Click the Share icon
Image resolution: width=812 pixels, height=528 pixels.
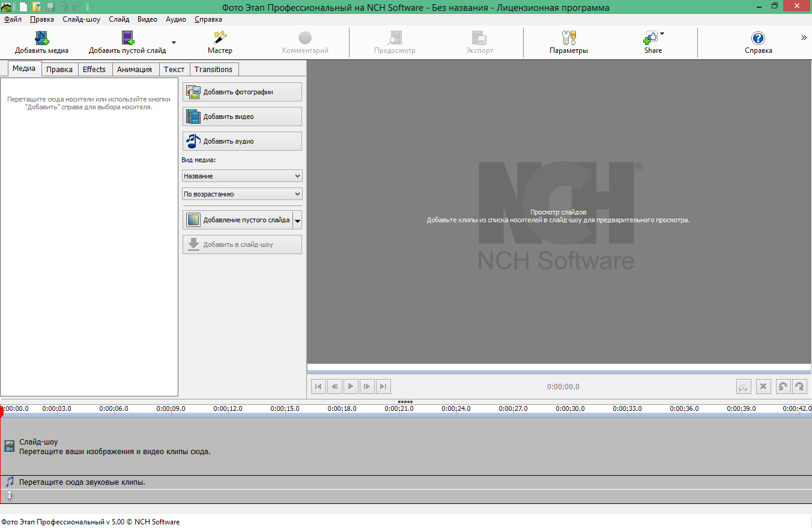point(650,38)
